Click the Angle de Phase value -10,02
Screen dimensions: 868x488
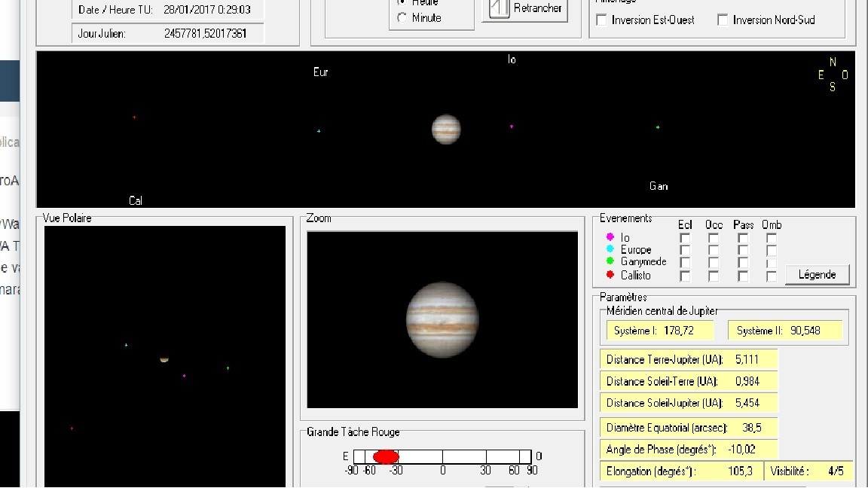click(x=741, y=450)
